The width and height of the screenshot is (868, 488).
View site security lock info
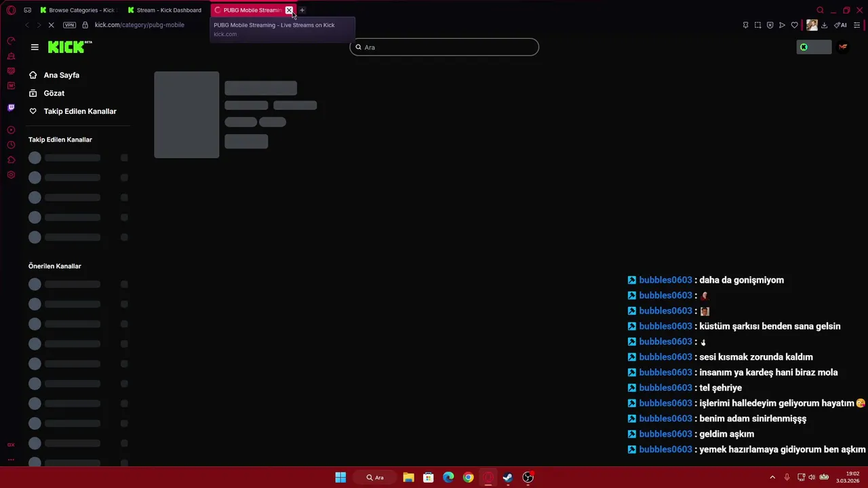pos(85,25)
